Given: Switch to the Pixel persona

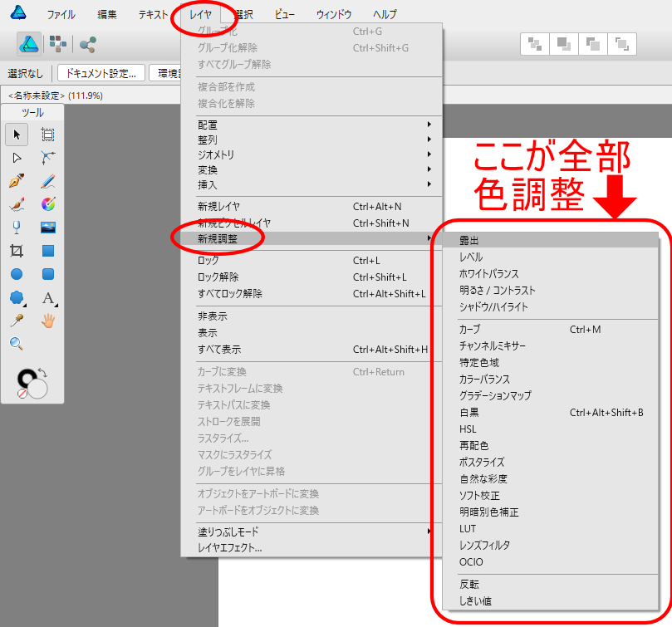Looking at the screenshot, I should [57, 43].
